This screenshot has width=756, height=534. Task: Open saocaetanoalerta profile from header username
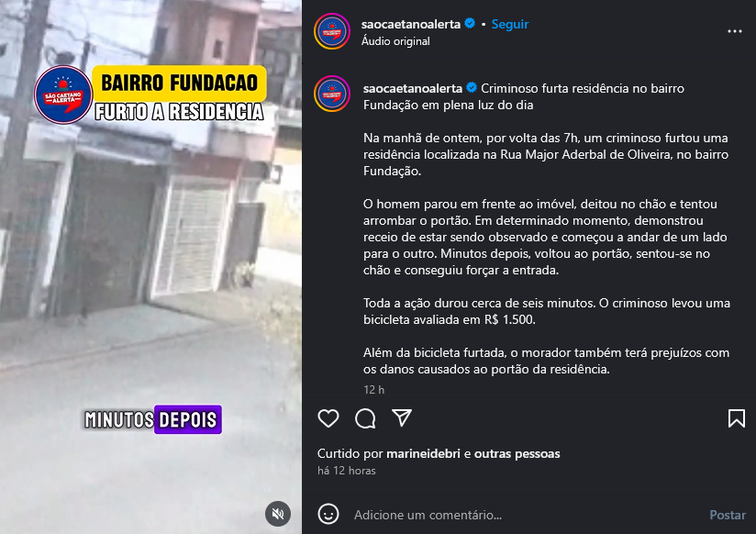(411, 24)
